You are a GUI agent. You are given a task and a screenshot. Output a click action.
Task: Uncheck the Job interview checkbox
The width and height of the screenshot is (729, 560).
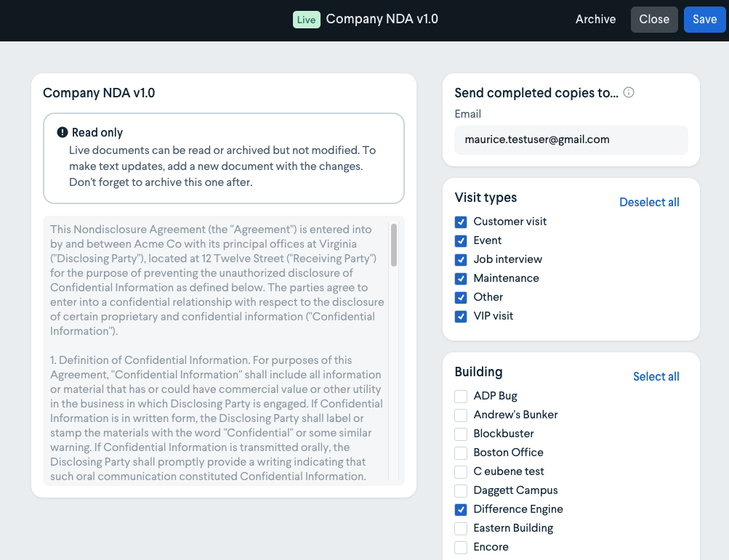point(461,260)
